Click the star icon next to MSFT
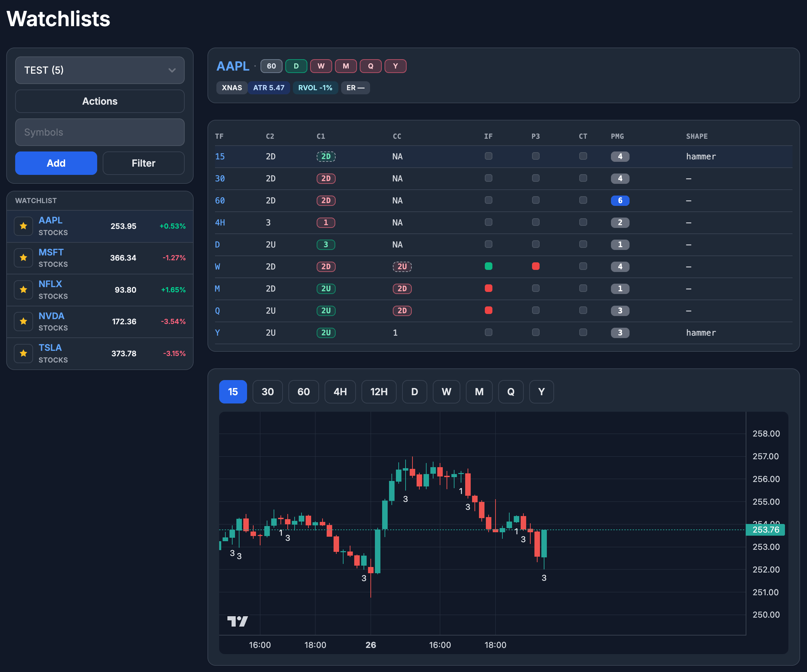 pyautogui.click(x=23, y=258)
